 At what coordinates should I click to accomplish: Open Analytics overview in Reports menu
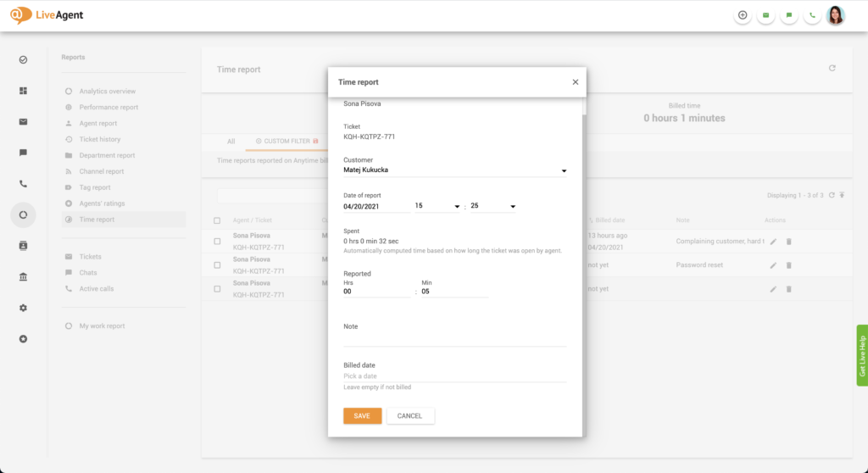click(107, 92)
